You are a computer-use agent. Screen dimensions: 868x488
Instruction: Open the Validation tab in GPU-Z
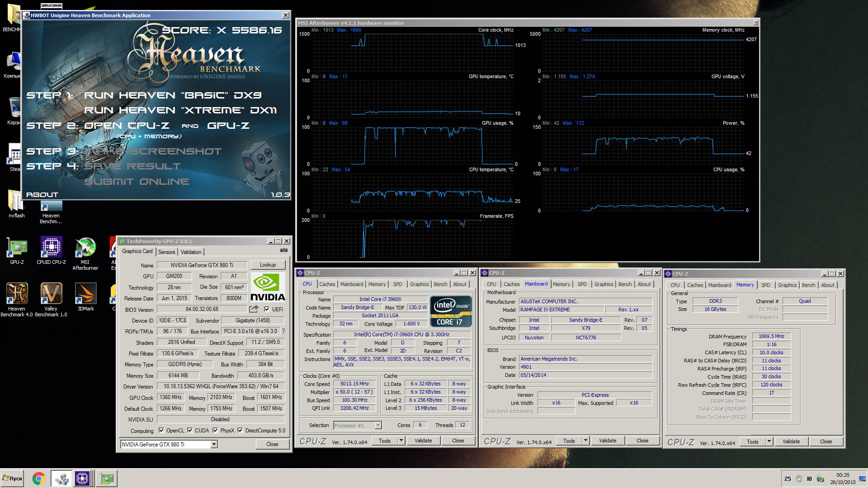coord(191,252)
